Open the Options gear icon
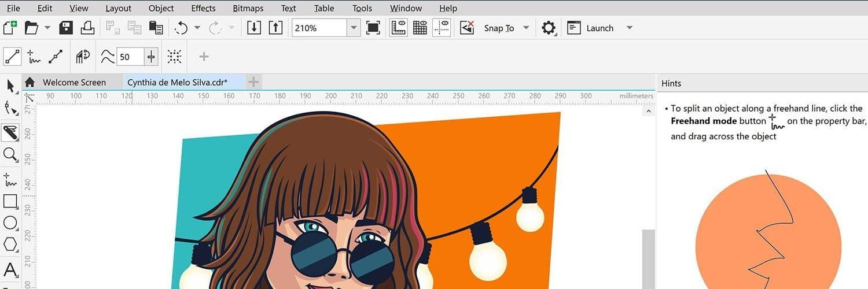The width and height of the screenshot is (868, 289). tap(548, 28)
